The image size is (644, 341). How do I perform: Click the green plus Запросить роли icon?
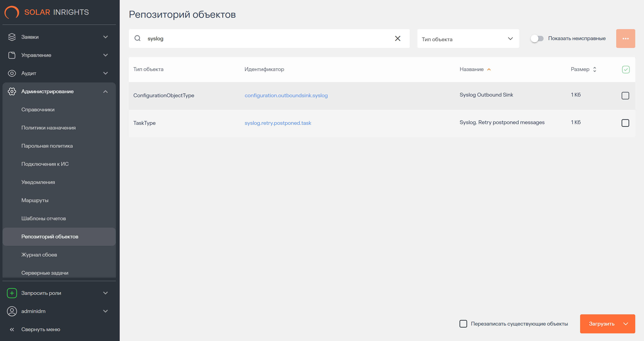pos(12,293)
